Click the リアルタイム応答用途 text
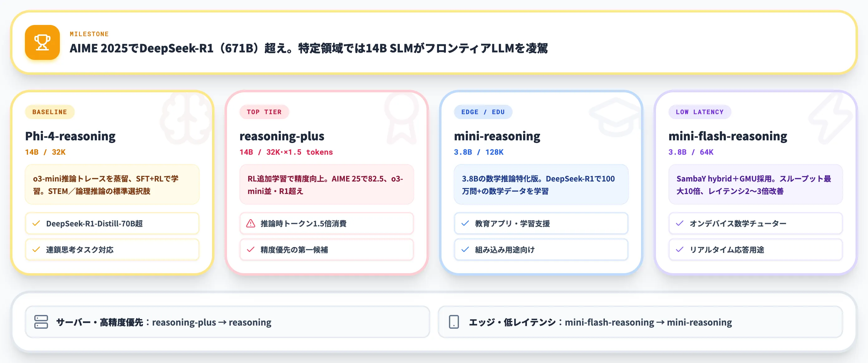The image size is (868, 363). [x=727, y=250]
